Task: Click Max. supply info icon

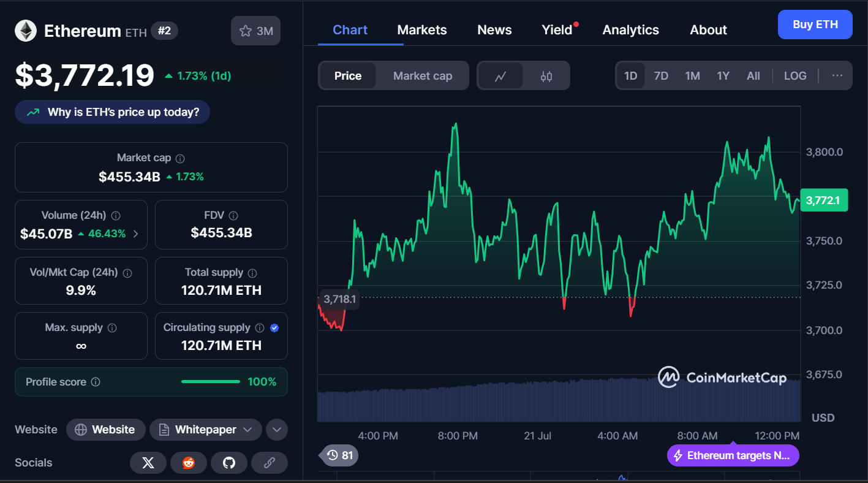Action: (112, 328)
